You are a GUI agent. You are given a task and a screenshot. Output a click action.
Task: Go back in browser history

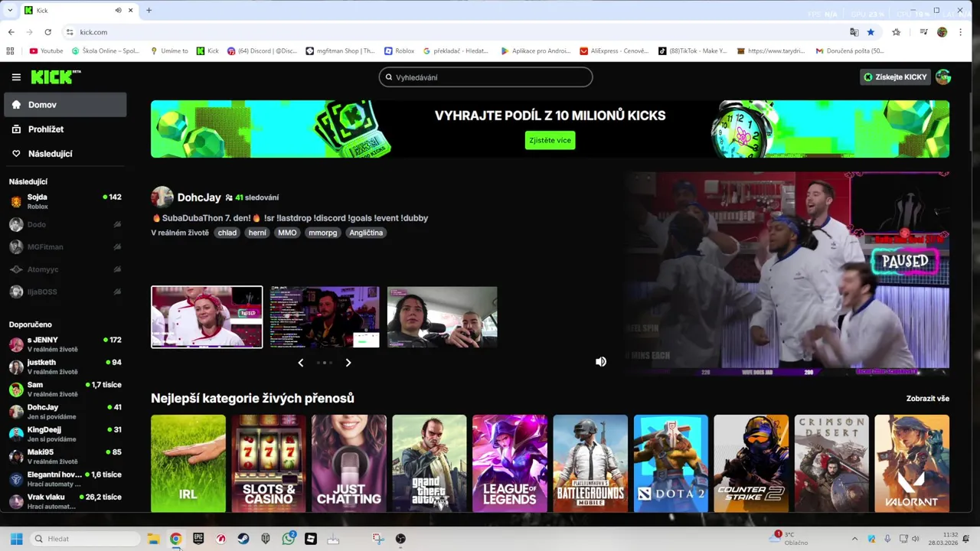pyautogui.click(x=11, y=32)
